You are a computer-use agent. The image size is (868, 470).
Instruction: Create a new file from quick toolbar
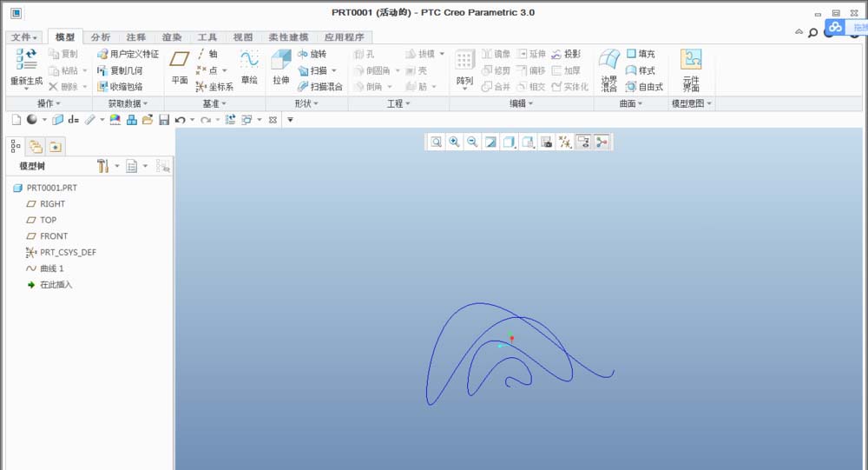pyautogui.click(x=16, y=120)
